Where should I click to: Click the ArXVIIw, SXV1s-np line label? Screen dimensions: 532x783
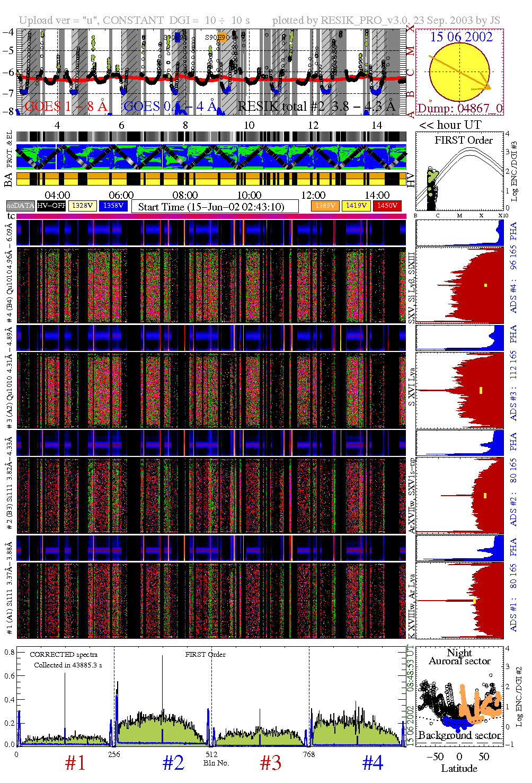click(412, 495)
